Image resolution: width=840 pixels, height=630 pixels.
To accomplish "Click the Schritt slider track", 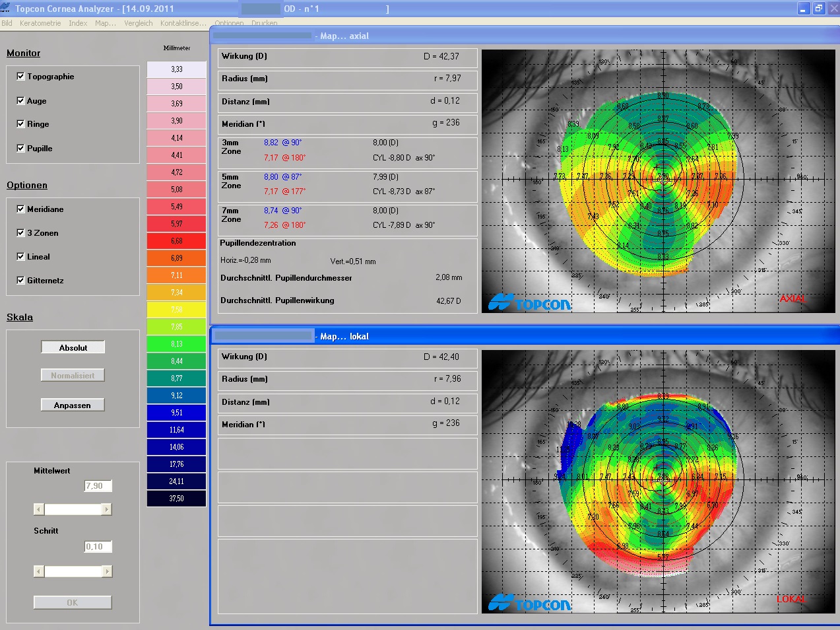I will tap(73, 571).
